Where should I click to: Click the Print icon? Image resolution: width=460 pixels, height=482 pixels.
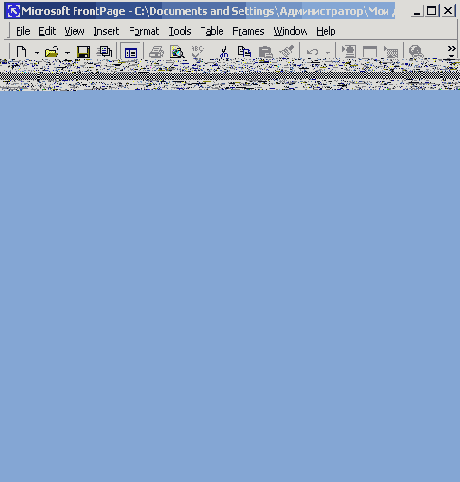(156, 52)
